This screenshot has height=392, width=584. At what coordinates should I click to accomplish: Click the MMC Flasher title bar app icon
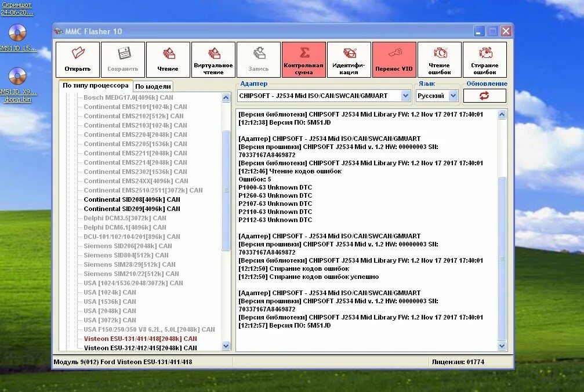58,31
